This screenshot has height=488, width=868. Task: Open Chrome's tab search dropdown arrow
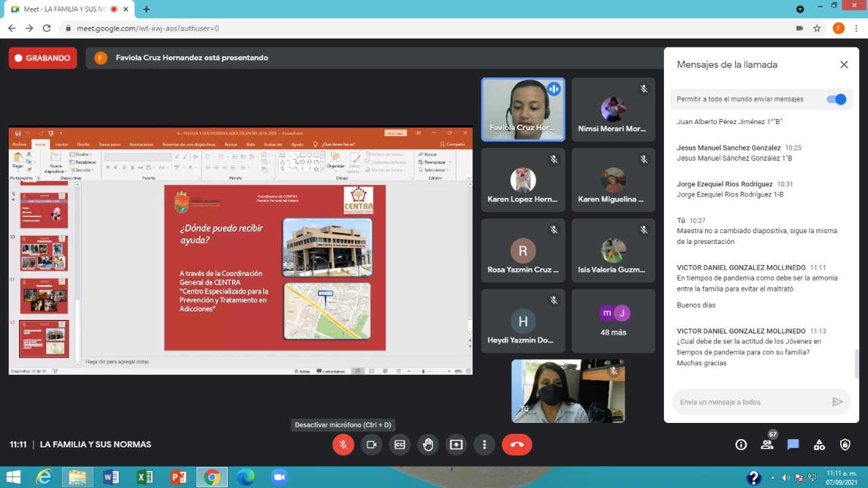coord(800,9)
